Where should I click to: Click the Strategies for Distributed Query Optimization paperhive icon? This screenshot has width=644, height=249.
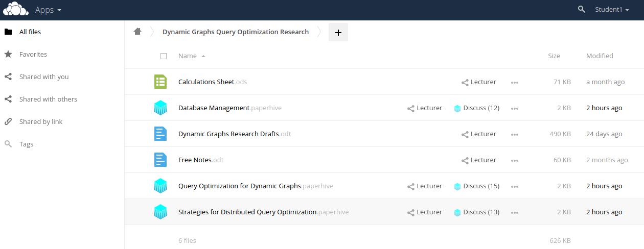click(x=160, y=212)
